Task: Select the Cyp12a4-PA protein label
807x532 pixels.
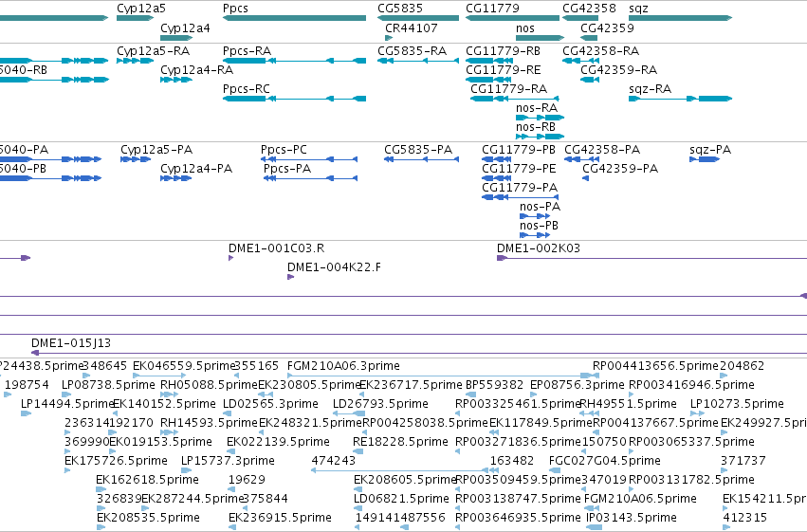Action: click(x=196, y=169)
